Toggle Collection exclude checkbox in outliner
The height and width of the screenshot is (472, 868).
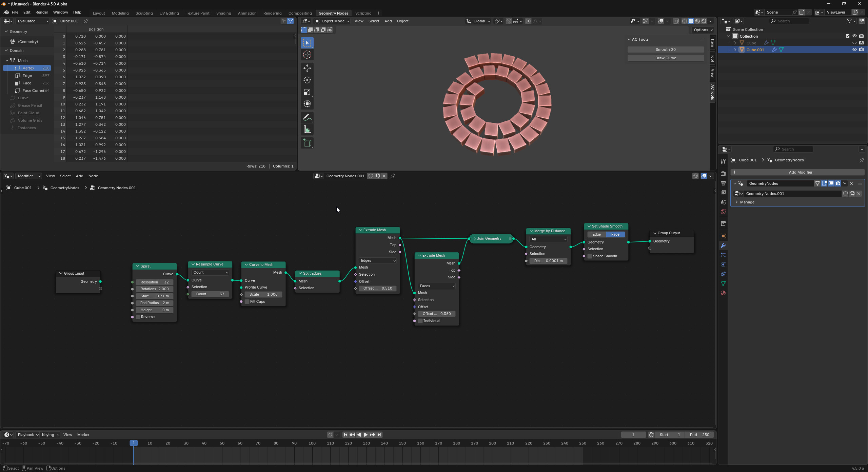(848, 36)
